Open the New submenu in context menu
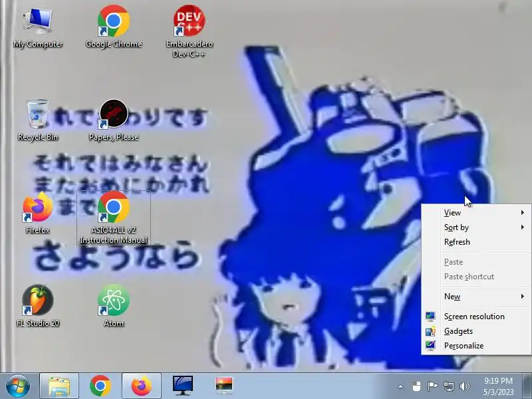Screen dimensions: 532x399 coord(476,297)
